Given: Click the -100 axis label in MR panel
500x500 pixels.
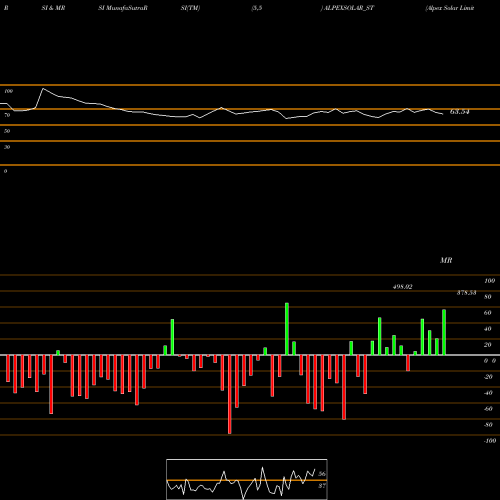Looking at the screenshot, I should click(490, 441).
